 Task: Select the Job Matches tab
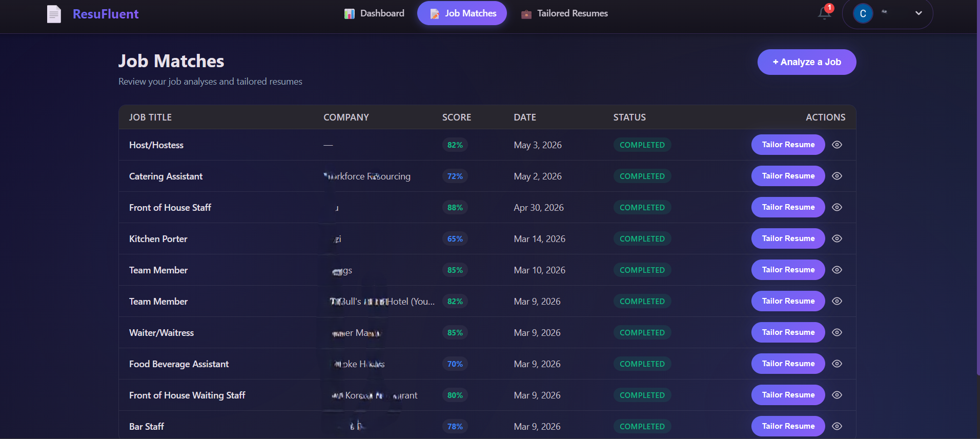click(x=462, y=13)
